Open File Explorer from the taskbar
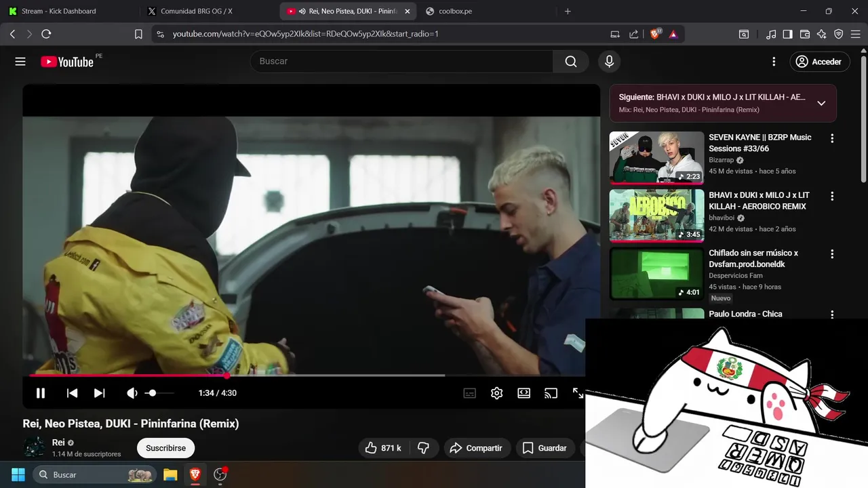 pos(170,474)
